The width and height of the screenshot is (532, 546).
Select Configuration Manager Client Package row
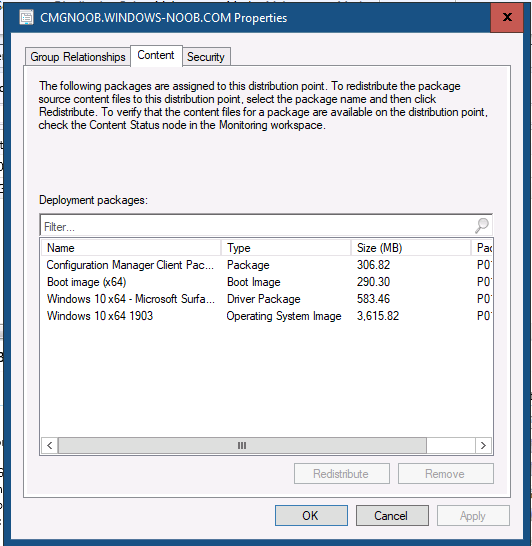(x=266, y=265)
